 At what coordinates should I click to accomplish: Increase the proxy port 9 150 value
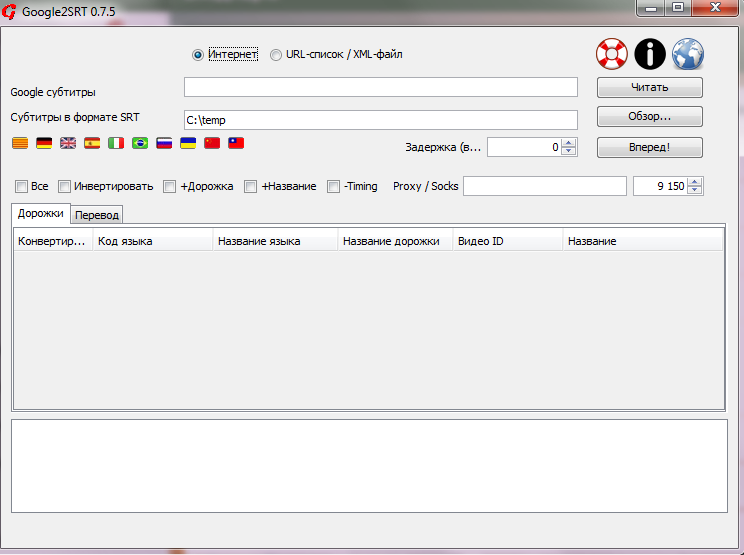pos(695,182)
